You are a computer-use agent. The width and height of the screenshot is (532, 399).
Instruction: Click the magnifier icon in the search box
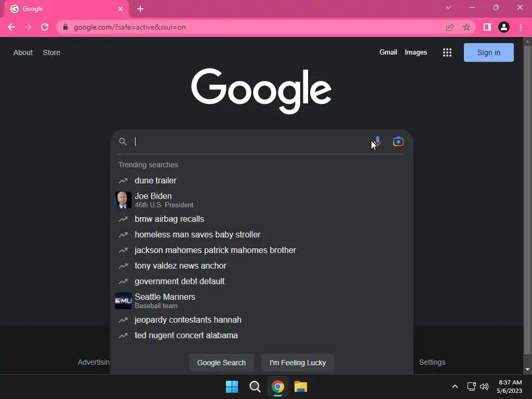(x=123, y=141)
